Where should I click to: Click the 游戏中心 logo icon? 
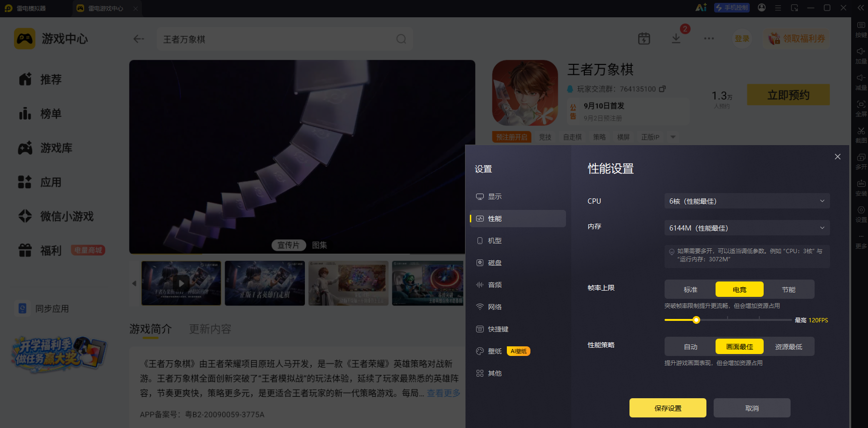[x=25, y=38]
